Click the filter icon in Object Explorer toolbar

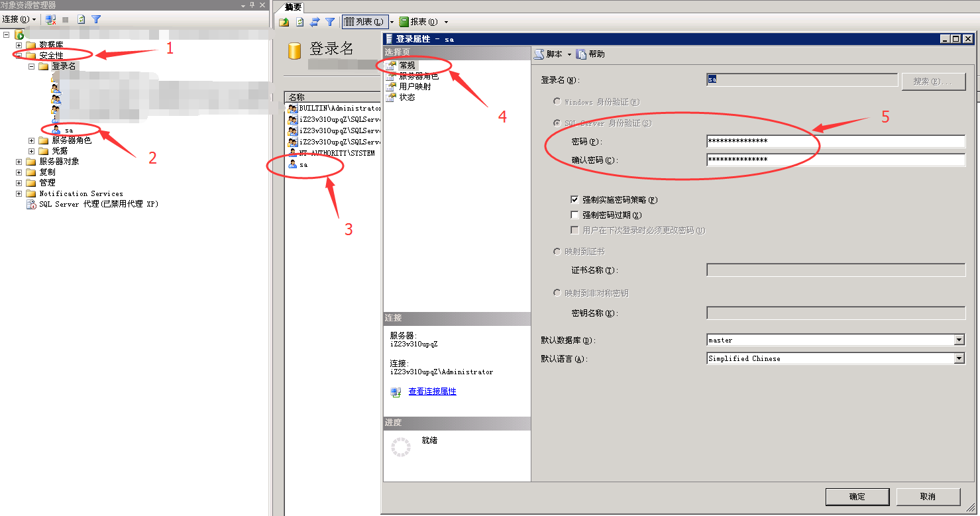coord(96,20)
